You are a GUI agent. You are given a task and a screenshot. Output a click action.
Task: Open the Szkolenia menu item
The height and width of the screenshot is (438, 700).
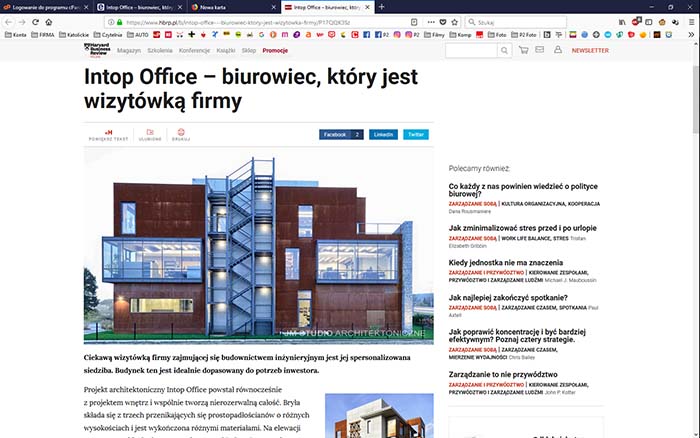coord(160,50)
